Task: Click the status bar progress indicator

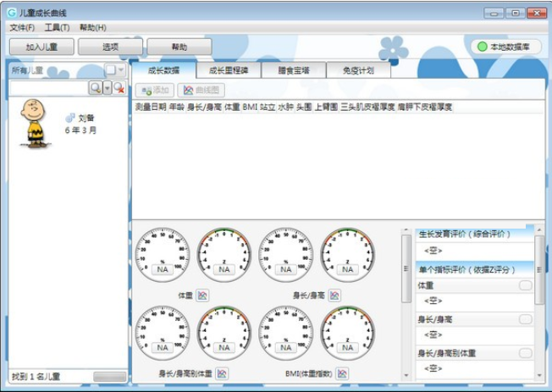Action: click(109, 377)
